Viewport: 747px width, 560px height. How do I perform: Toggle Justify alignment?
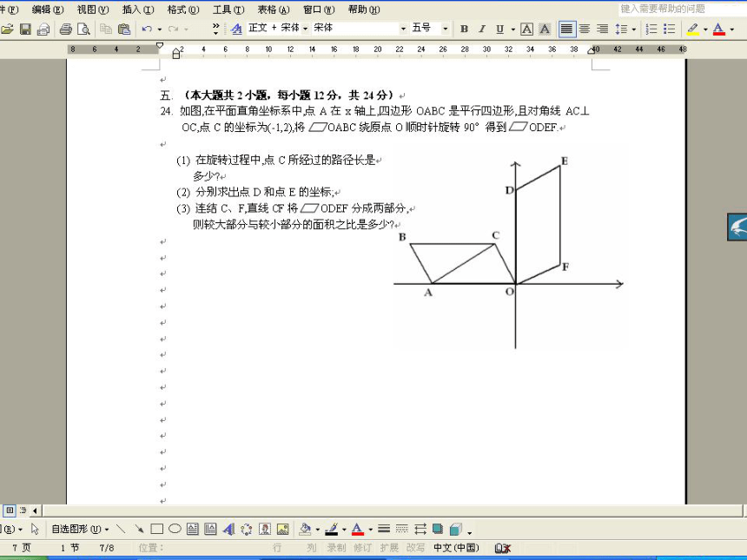pyautogui.click(x=567, y=29)
